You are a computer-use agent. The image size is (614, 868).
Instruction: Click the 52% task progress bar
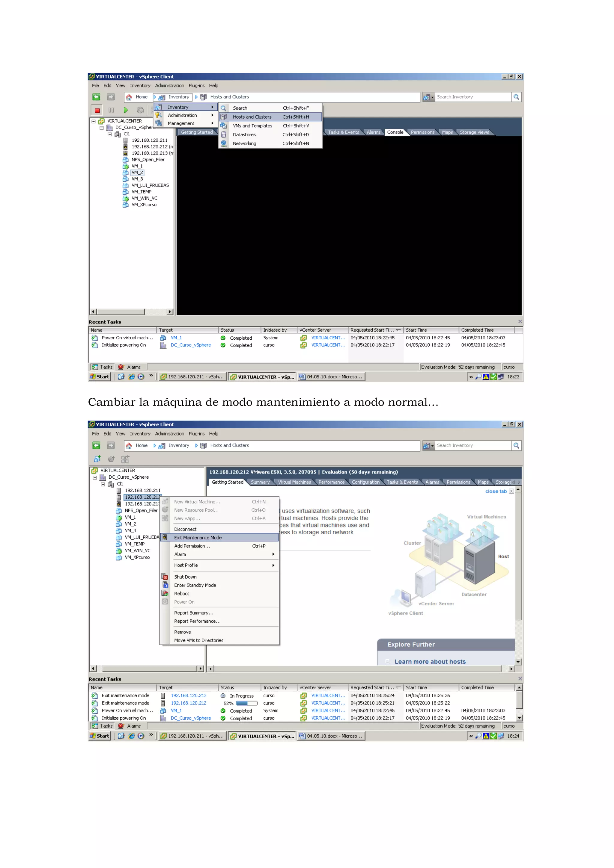[247, 703]
